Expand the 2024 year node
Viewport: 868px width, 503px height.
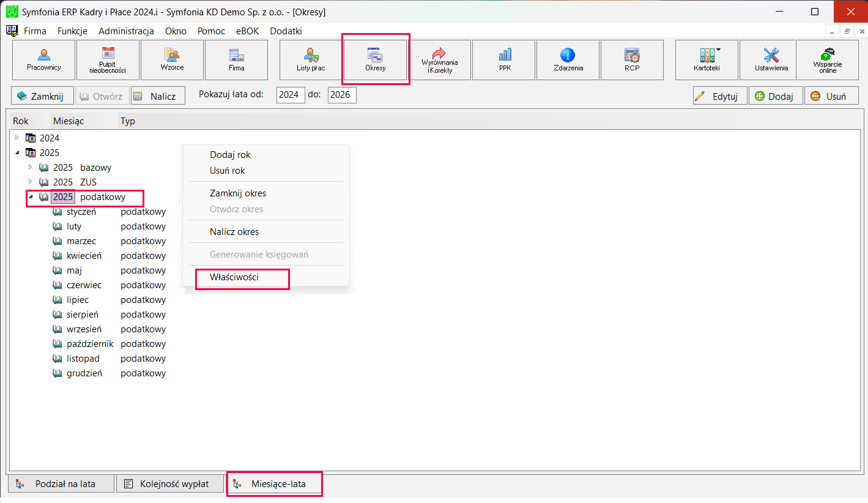tap(17, 138)
